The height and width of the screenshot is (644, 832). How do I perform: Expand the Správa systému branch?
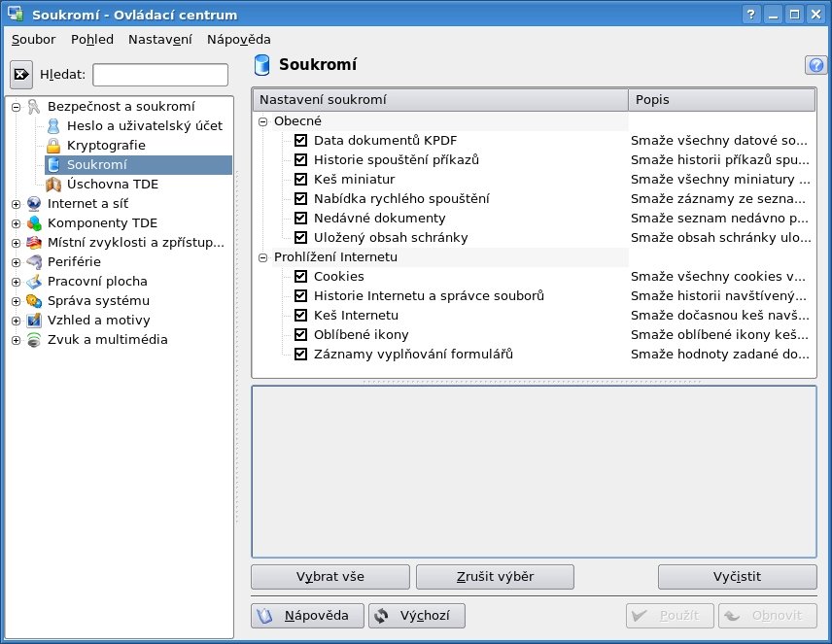pyautogui.click(x=16, y=301)
